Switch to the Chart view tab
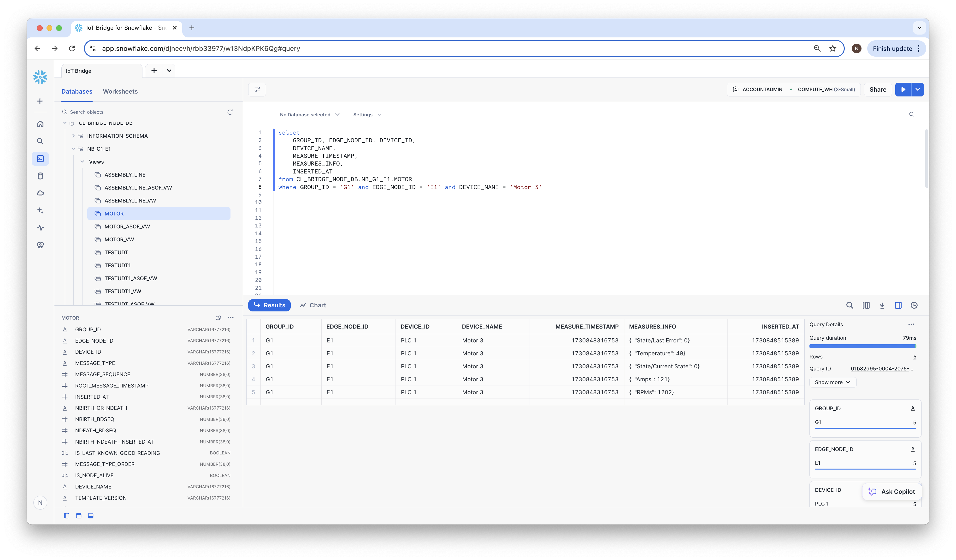The width and height of the screenshot is (956, 560). 313,305
